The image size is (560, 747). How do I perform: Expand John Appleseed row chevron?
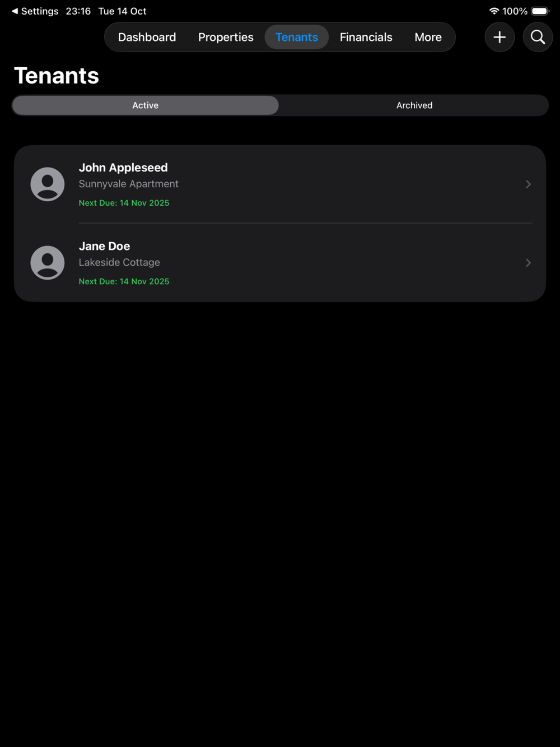point(528,184)
